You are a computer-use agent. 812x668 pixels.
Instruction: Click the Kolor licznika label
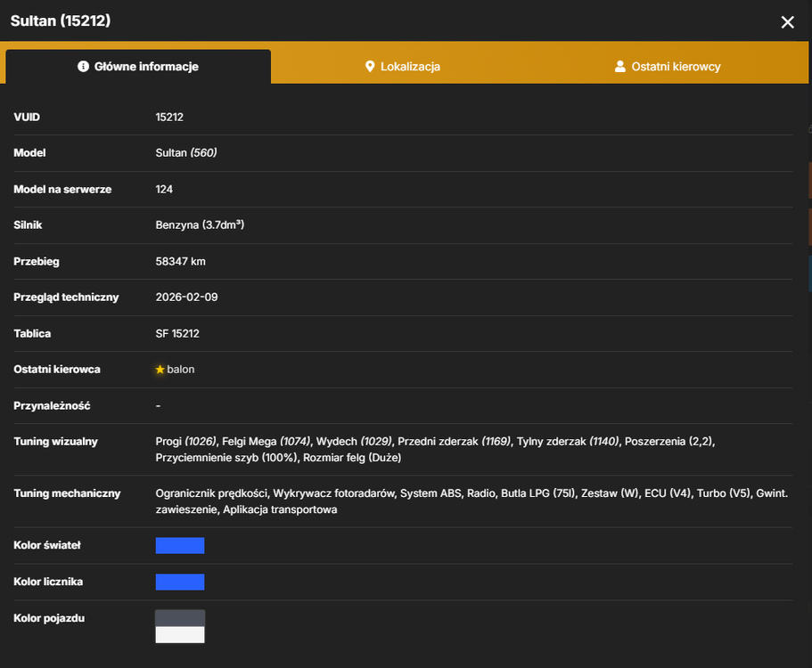click(48, 582)
